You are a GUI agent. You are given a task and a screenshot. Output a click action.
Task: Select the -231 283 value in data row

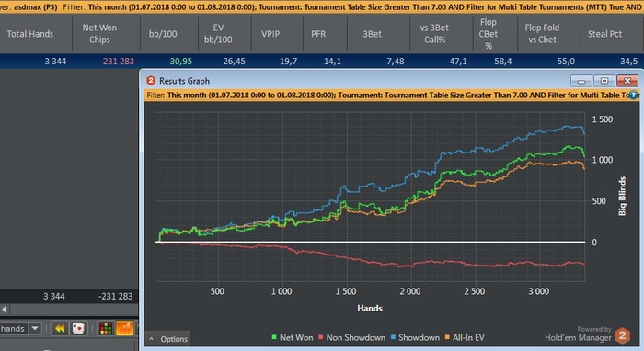pos(117,62)
